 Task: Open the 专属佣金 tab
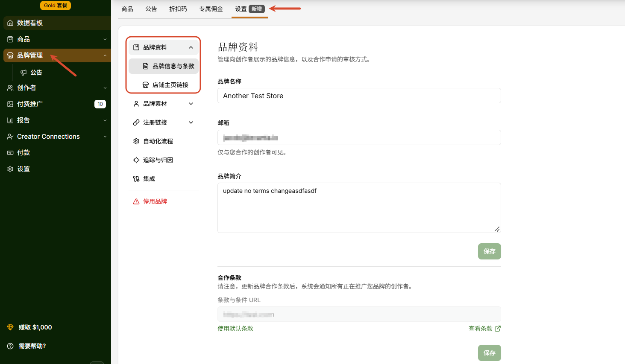point(211,9)
